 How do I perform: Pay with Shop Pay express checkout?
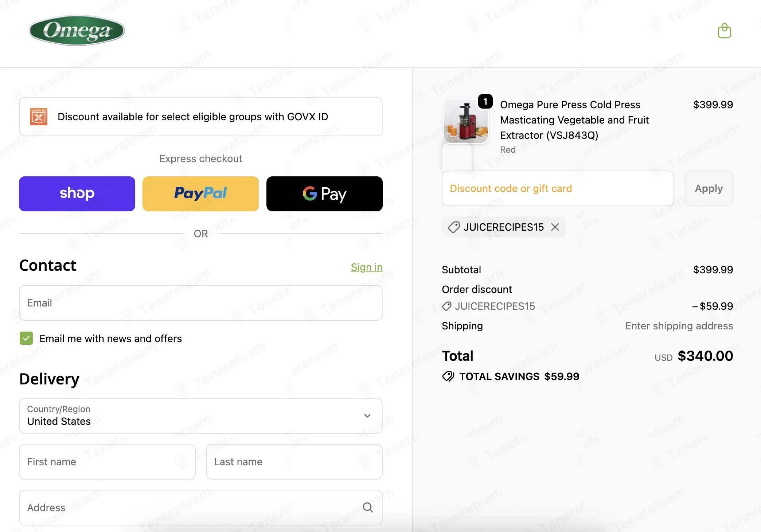tap(77, 194)
